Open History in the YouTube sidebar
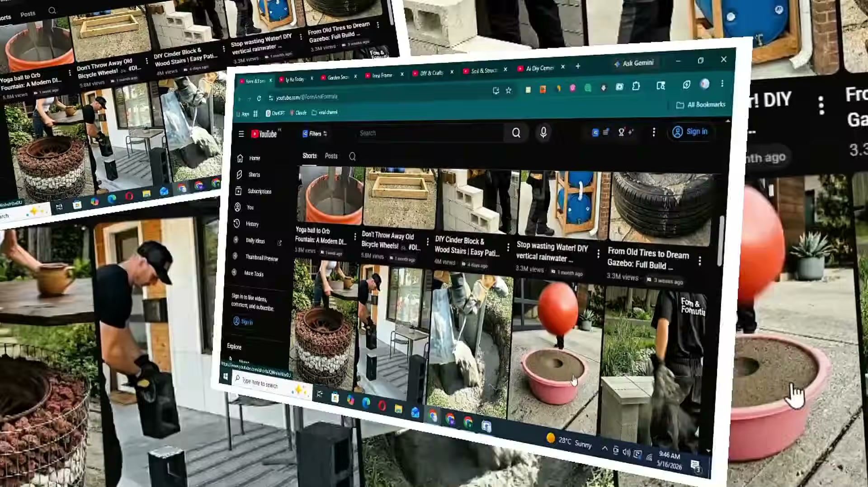This screenshot has height=487, width=868. click(x=246, y=224)
